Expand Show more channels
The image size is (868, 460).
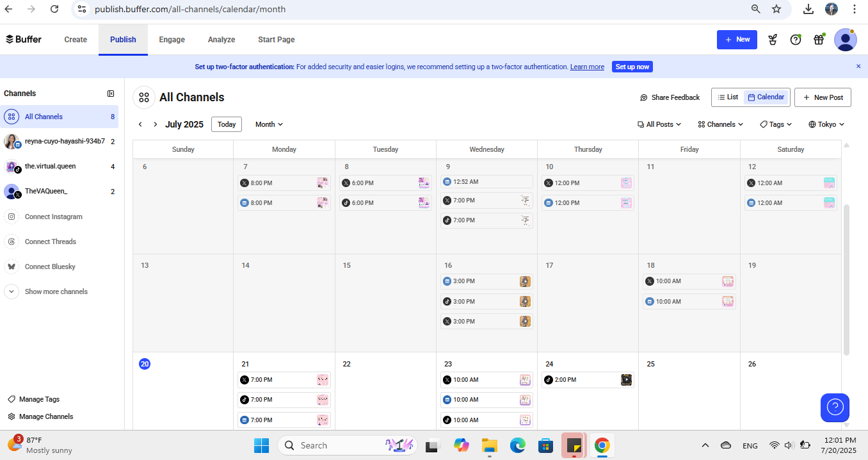[x=47, y=292]
